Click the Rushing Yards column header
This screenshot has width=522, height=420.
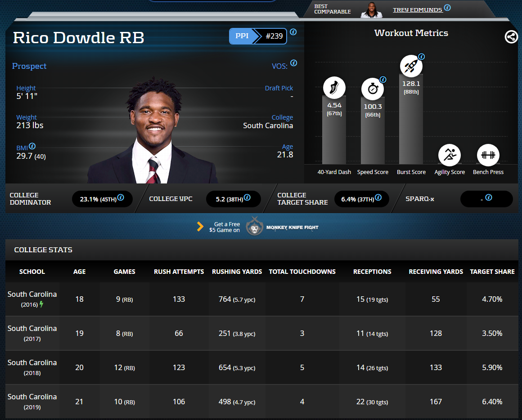coord(237,272)
